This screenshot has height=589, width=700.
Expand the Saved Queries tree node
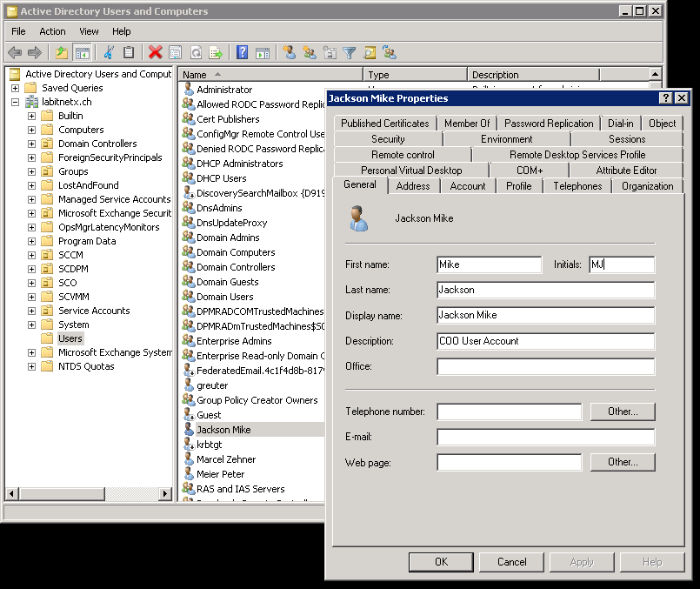[x=16, y=88]
